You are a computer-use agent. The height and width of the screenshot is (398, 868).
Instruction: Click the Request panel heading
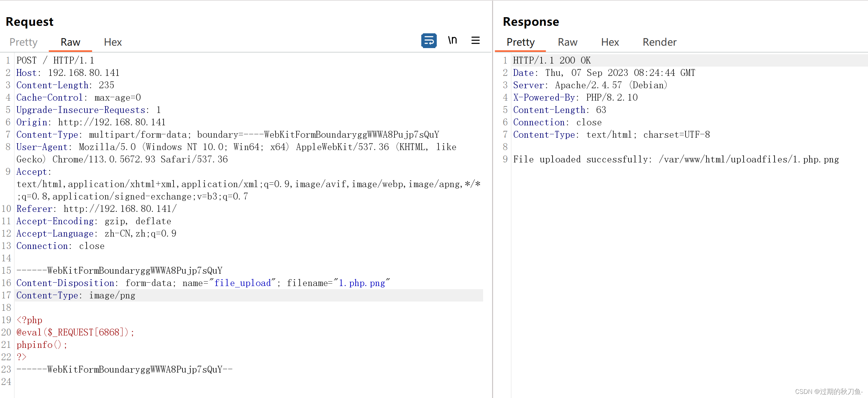[30, 22]
